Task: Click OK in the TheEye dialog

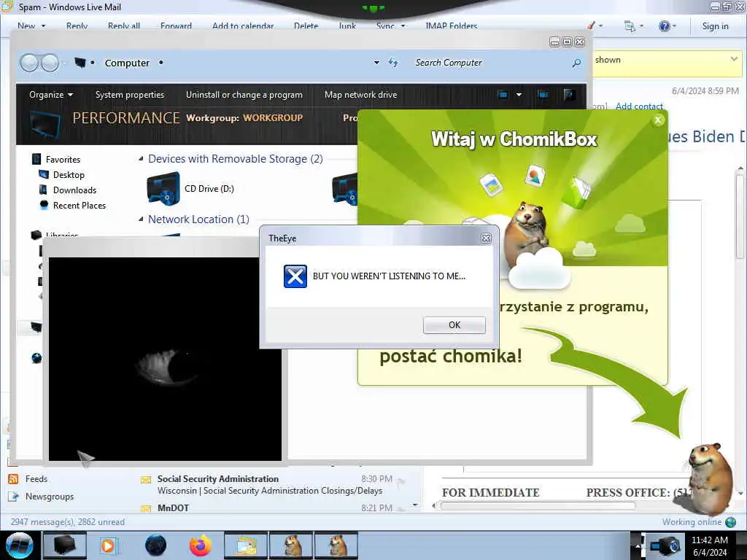Action: pos(454,324)
